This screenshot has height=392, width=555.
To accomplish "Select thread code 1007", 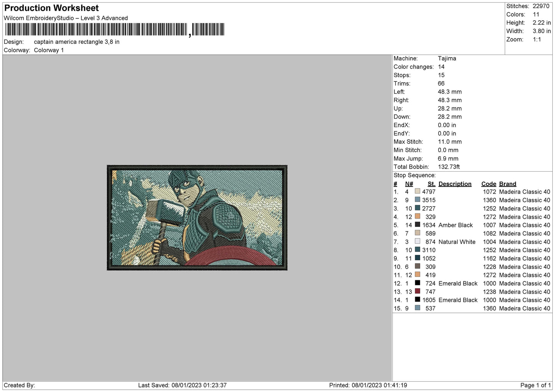I will (489, 225).
